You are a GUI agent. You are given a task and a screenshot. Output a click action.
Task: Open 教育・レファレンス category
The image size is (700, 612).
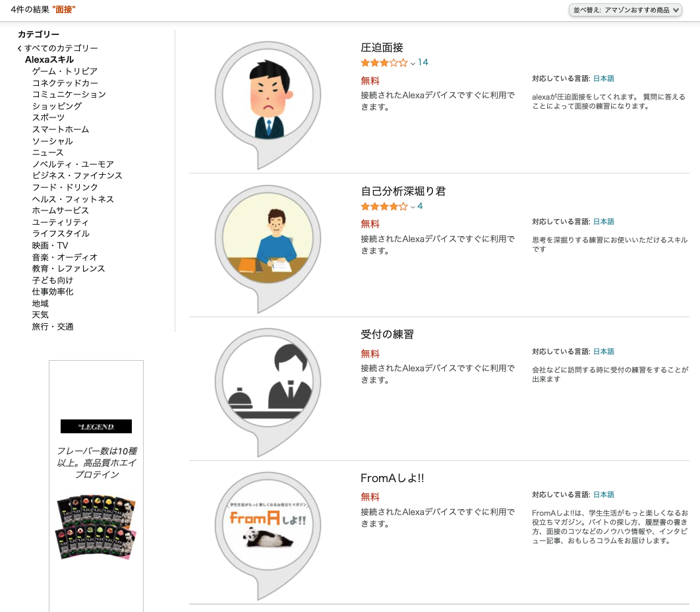point(69,268)
